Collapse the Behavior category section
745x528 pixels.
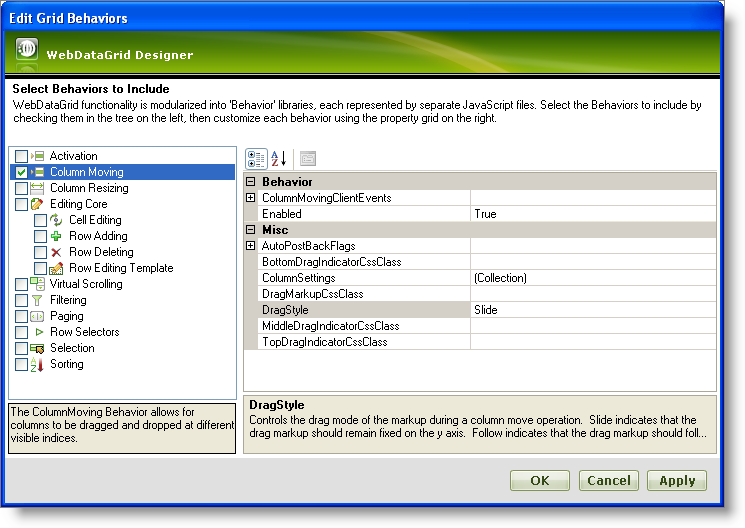tap(250, 182)
